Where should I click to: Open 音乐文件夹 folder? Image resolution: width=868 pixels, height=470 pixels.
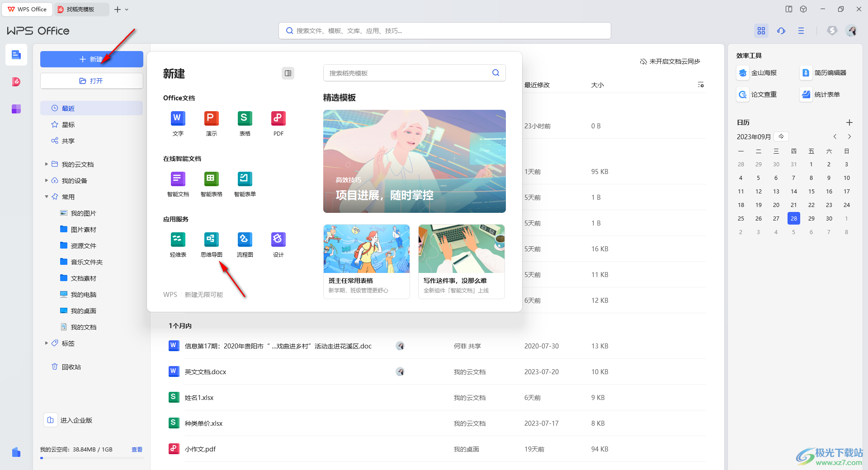click(x=82, y=262)
